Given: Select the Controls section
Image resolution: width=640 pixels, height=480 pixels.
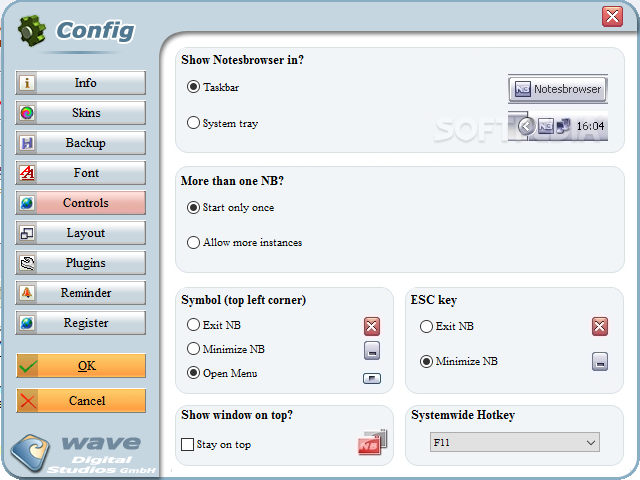Looking at the screenshot, I should pyautogui.click(x=80, y=203).
